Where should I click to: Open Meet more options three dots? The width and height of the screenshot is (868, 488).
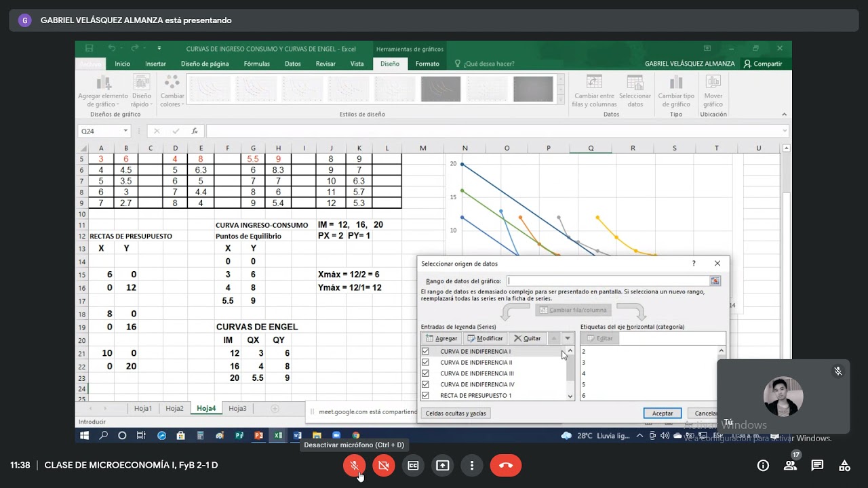[471, 465]
